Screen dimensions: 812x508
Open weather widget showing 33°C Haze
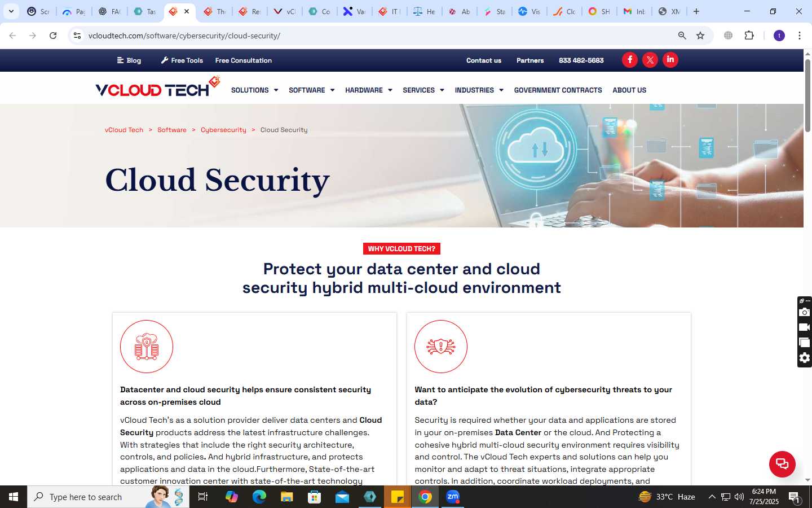[x=667, y=497]
